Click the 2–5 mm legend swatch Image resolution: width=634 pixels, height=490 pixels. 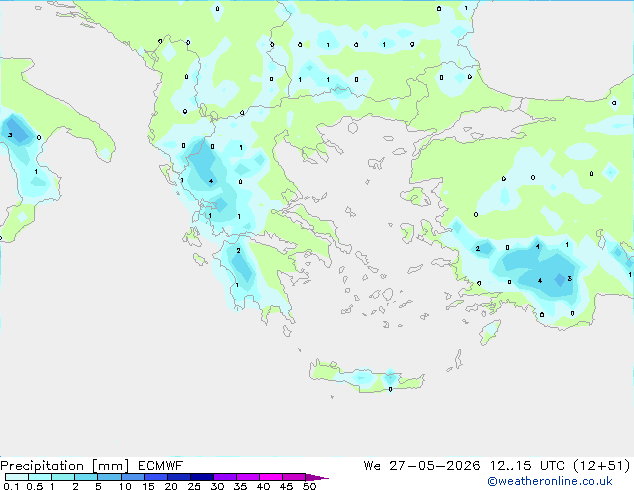click(x=86, y=477)
